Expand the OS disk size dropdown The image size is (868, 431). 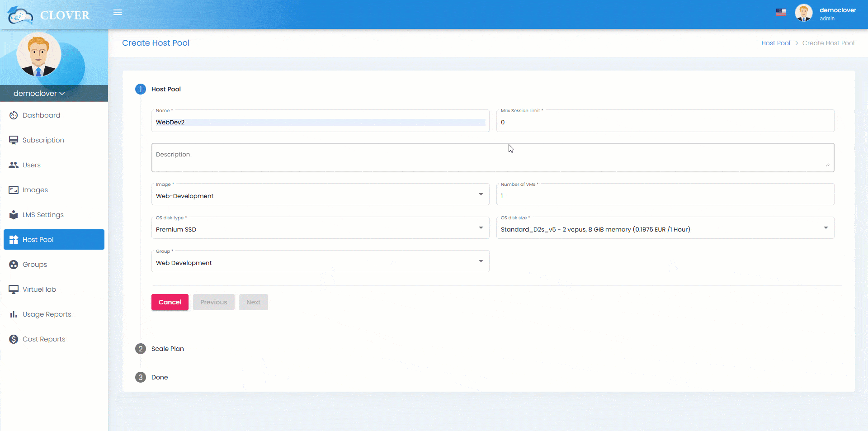click(x=826, y=227)
